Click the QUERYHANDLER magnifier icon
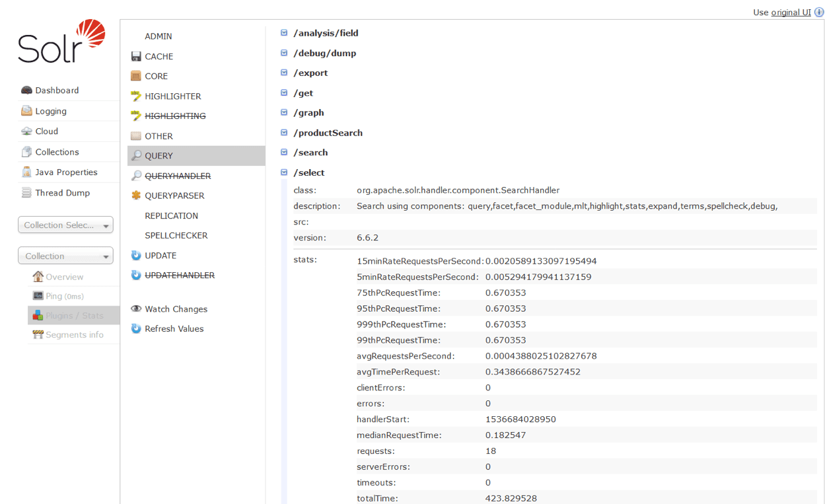Viewport: 825px width, 504px height. (x=136, y=176)
